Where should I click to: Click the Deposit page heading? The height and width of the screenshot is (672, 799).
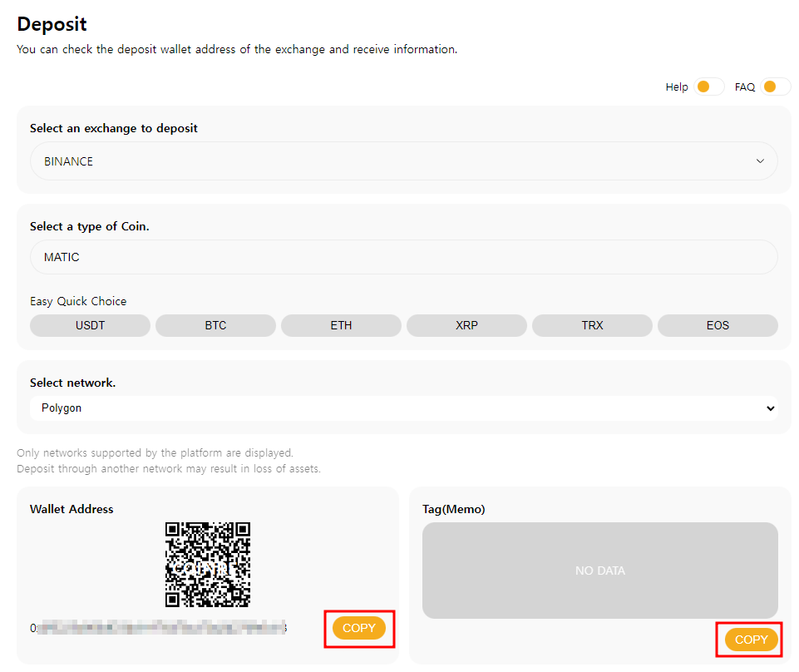tap(52, 24)
